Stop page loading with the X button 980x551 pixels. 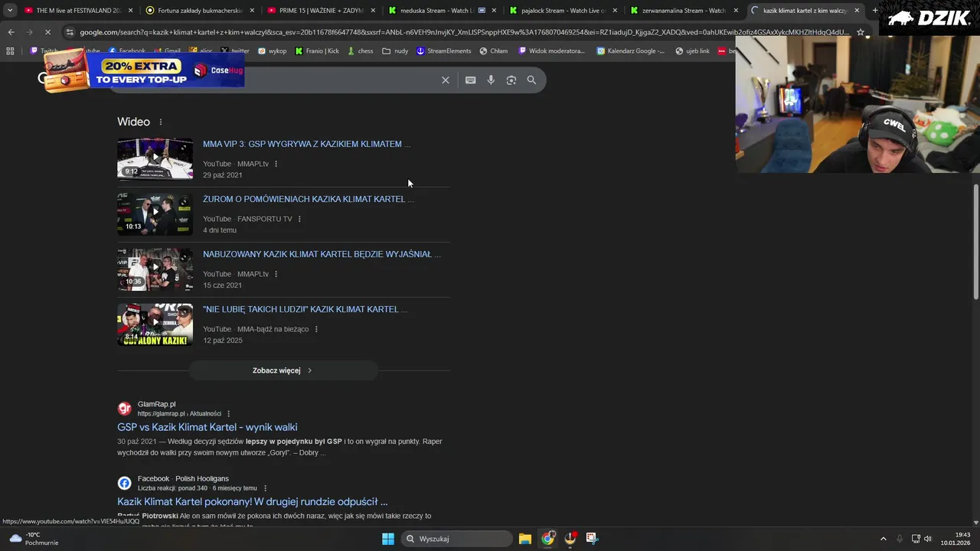point(47,32)
